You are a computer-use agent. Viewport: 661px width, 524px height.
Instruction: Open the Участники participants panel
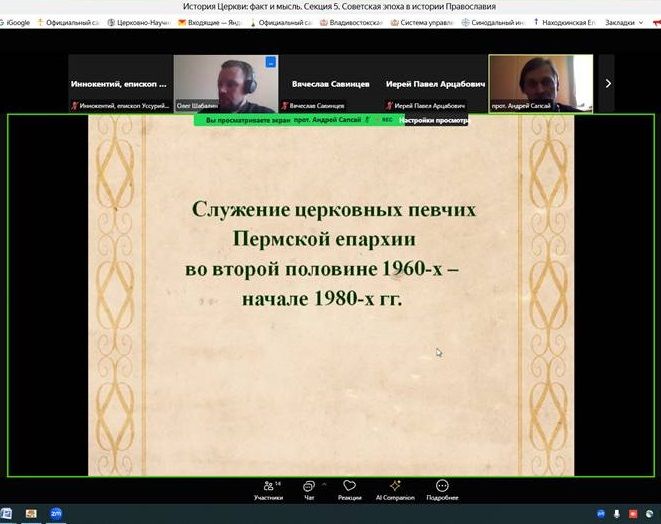click(268, 489)
